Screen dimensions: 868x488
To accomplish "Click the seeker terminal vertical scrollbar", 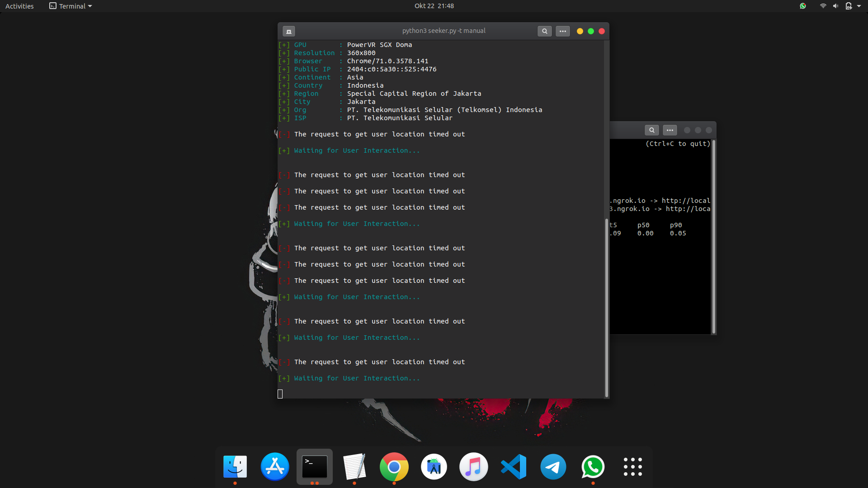I will [x=607, y=307].
